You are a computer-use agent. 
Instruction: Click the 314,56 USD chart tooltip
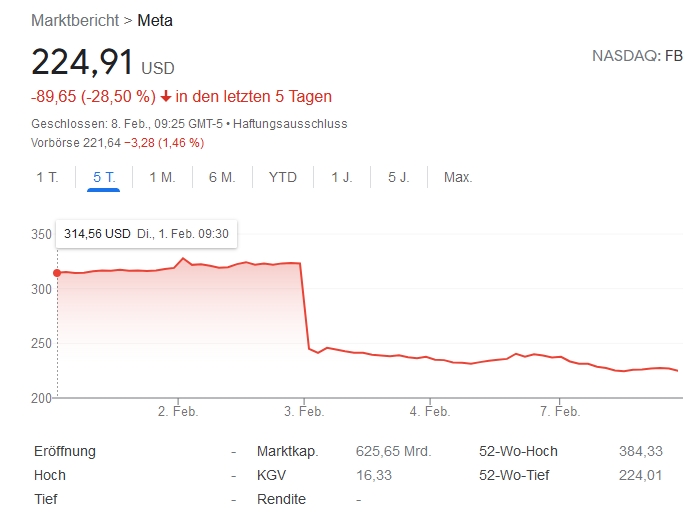pos(146,234)
